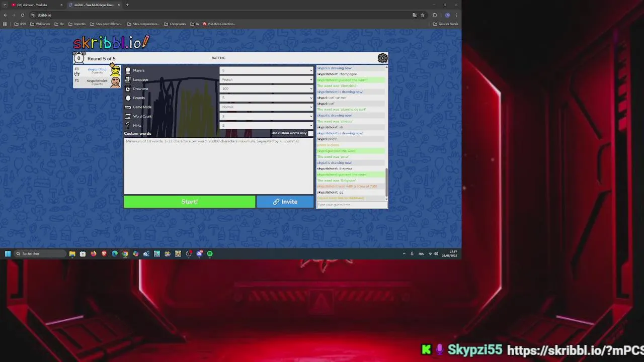Click skypzi's yellow sunglasses avatar
This screenshot has width=644, height=362.
(x=115, y=70)
